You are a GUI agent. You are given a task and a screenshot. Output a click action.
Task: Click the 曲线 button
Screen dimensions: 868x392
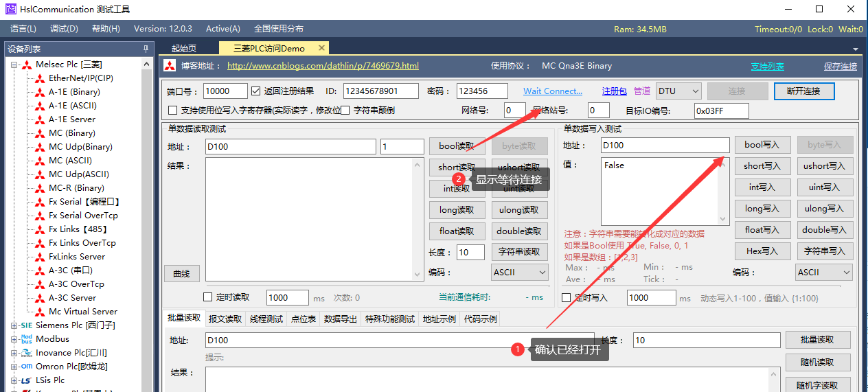point(181,273)
